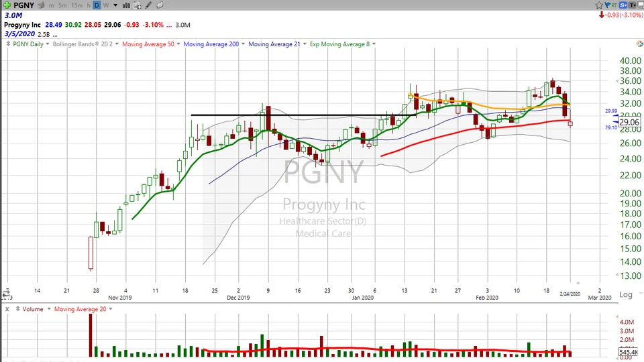Click the 3.0M italic volume header
644x362 pixels.
coord(13,15)
